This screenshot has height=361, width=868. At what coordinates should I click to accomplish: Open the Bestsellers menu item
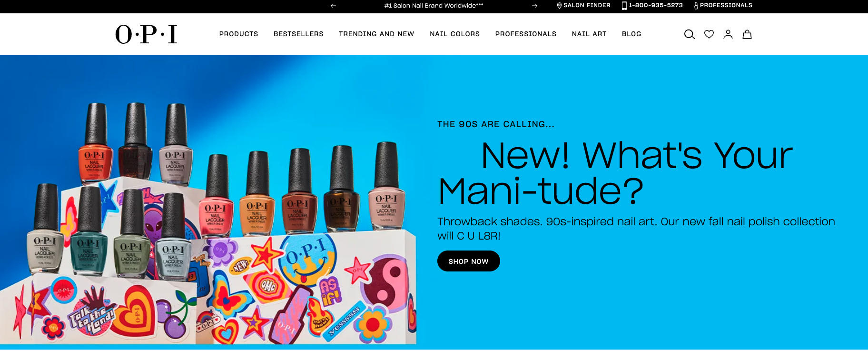pos(298,34)
